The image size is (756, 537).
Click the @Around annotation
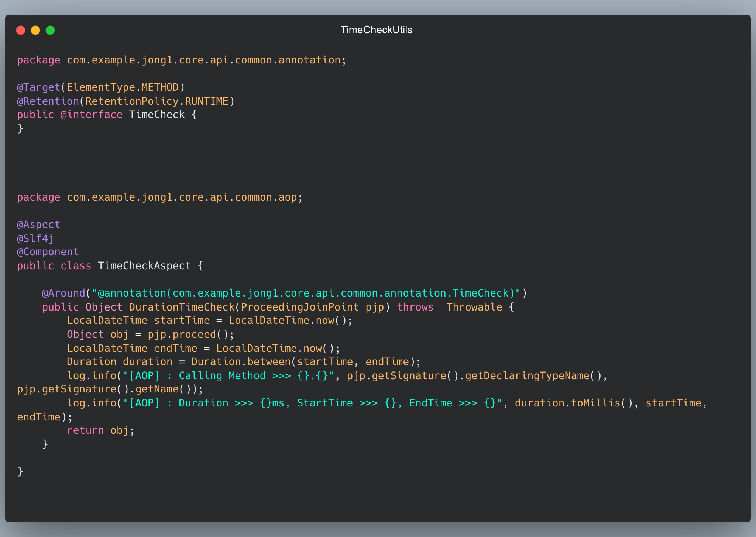(63, 293)
